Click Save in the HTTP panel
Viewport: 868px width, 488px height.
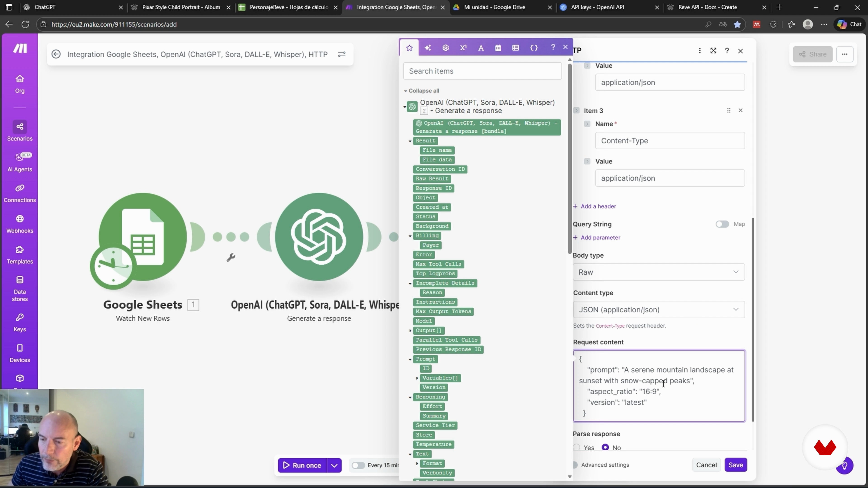click(x=736, y=465)
